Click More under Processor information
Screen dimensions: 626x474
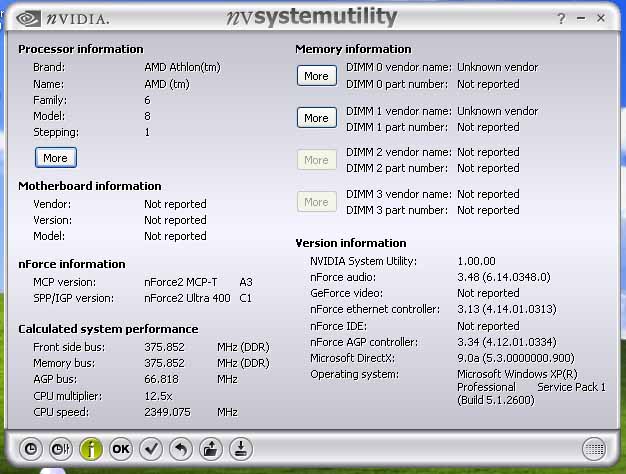[55, 158]
